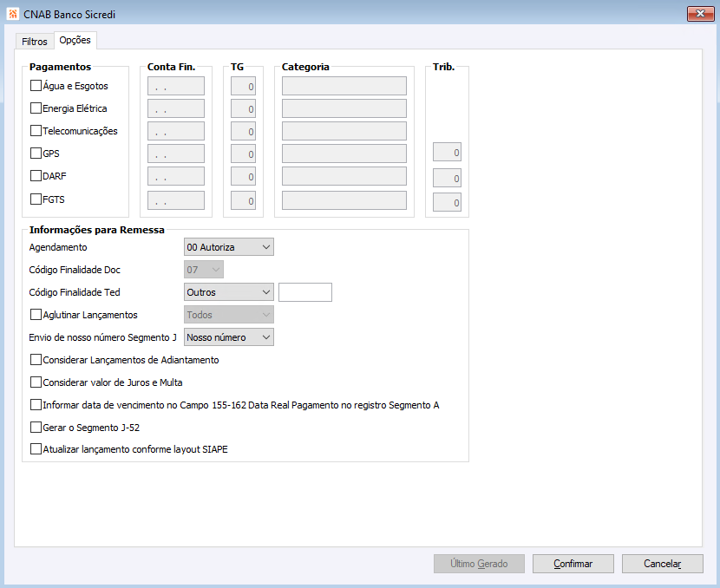This screenshot has width=720, height=588.
Task: Select the Opções tab
Action: (75, 40)
